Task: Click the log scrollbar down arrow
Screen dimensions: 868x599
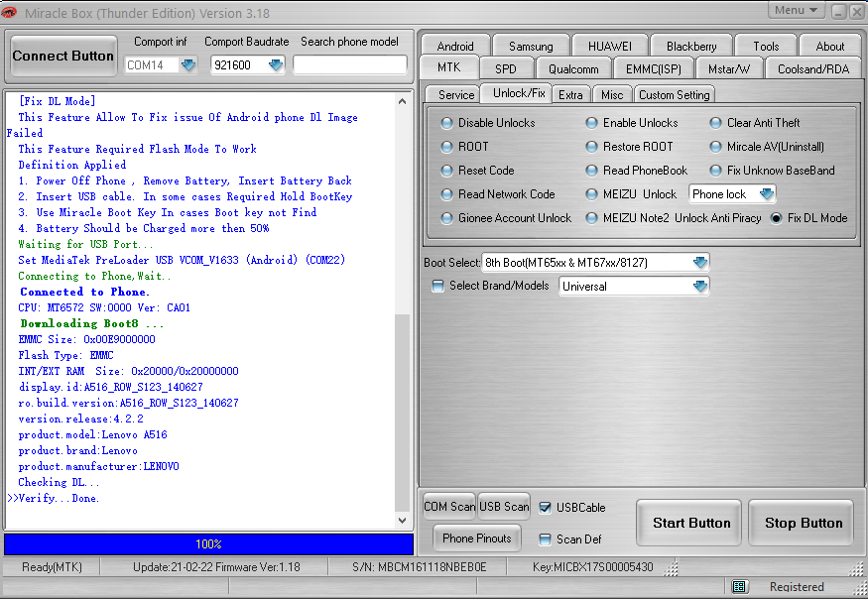Action: coord(403,521)
